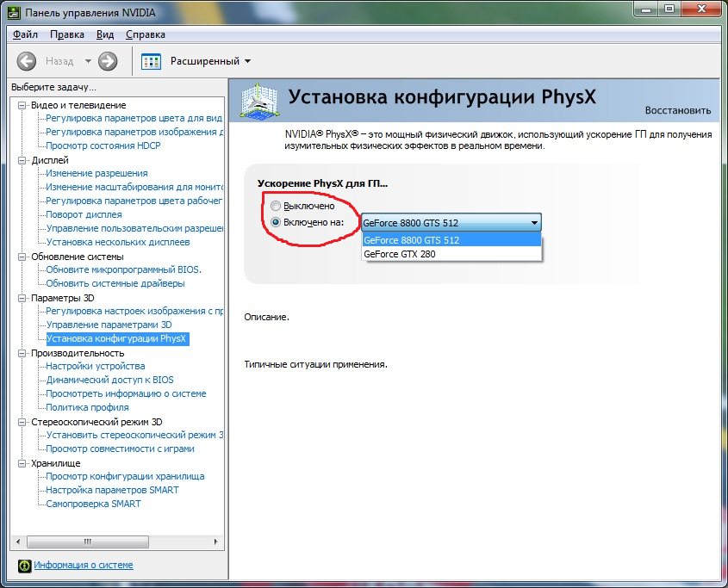
Task: Click the task tree scroll right arrow
Action: tap(215, 542)
